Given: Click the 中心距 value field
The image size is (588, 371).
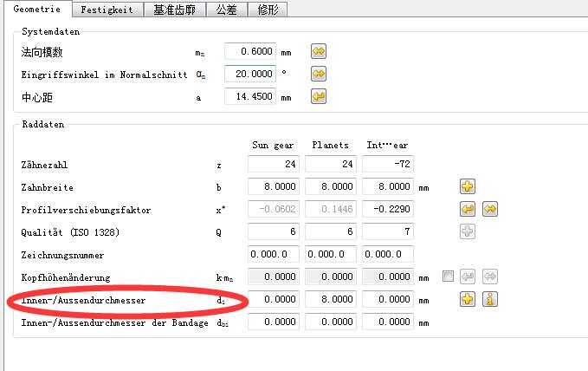Looking at the screenshot, I should [x=249, y=97].
